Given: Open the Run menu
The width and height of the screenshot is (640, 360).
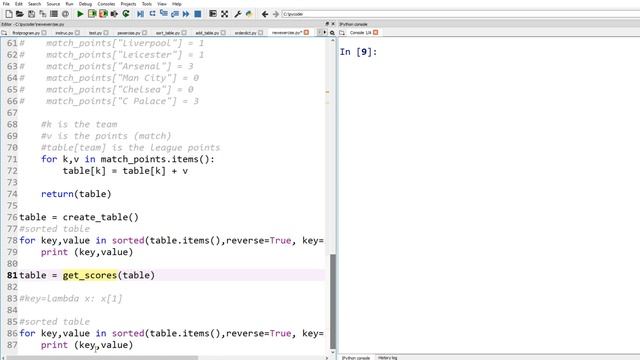Looking at the screenshot, I should pos(69,4).
